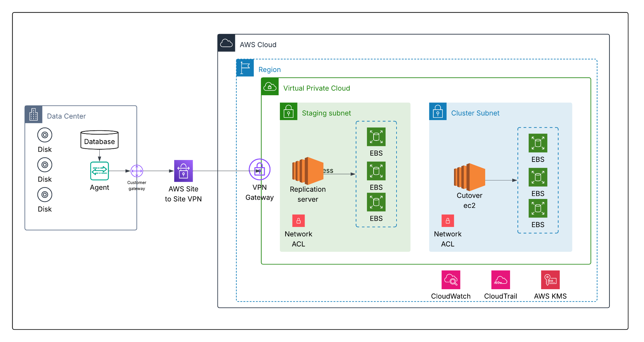The height and width of the screenshot is (342, 644).
Task: Select the VPN Gateway lock icon
Action: 259,169
